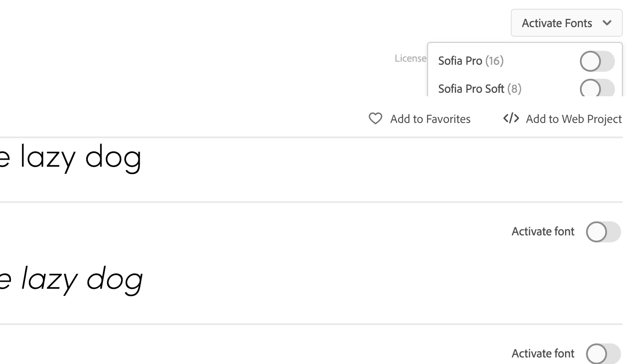Click the (16) count next to Sofia Pro
Image resolution: width=639 pixels, height=364 pixels.
coord(495,61)
